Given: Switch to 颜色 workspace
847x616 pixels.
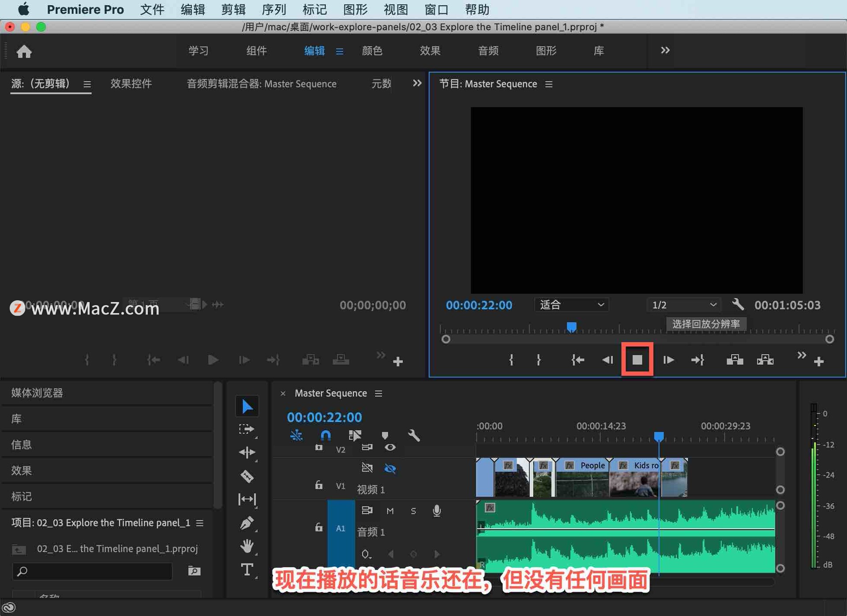Looking at the screenshot, I should pos(372,51).
